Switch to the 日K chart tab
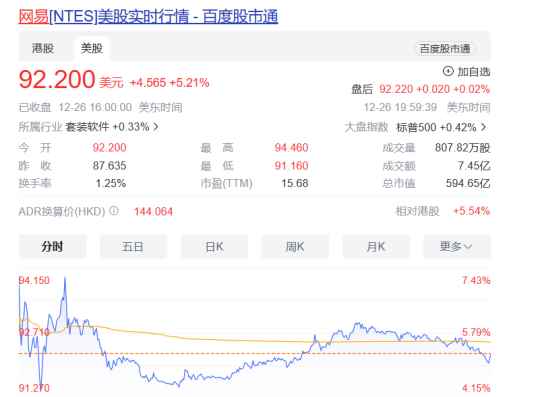The height and width of the screenshot is (397, 540). tap(214, 247)
